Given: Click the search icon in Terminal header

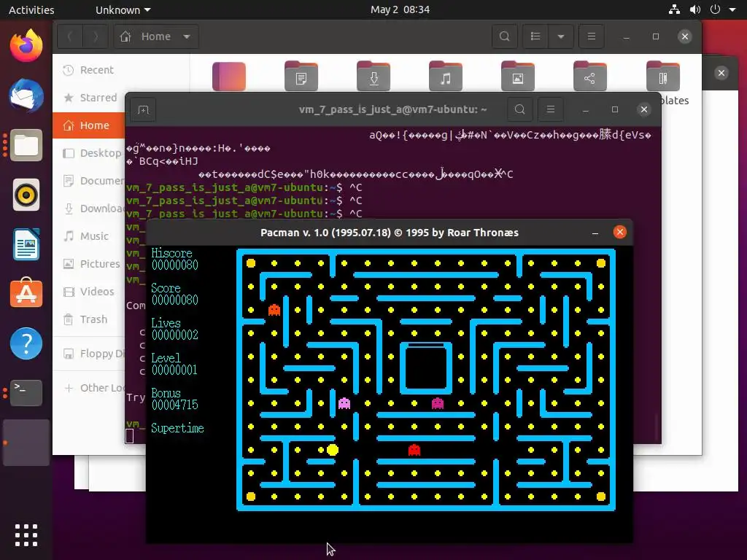Looking at the screenshot, I should click(519, 109).
